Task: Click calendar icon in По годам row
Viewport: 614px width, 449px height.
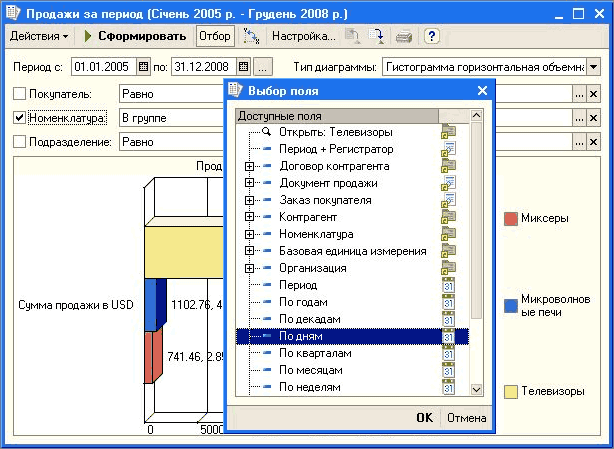Action: pos(448,302)
